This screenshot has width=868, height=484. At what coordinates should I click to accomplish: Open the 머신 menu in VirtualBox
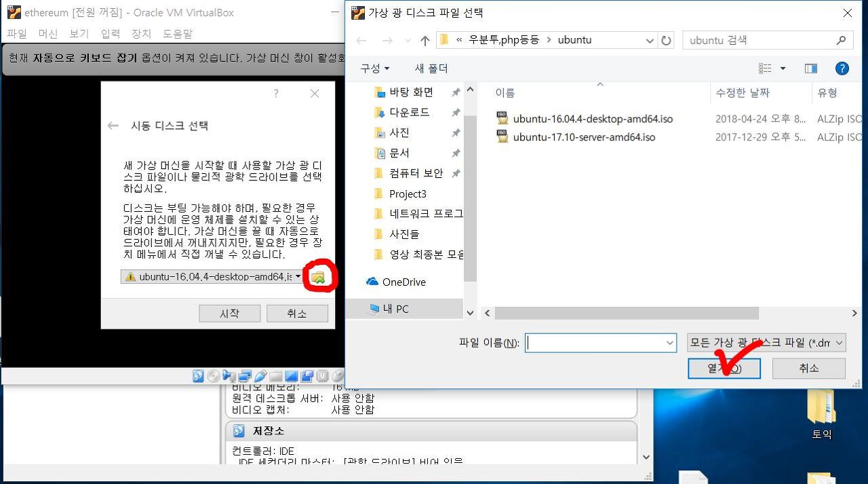(47, 33)
